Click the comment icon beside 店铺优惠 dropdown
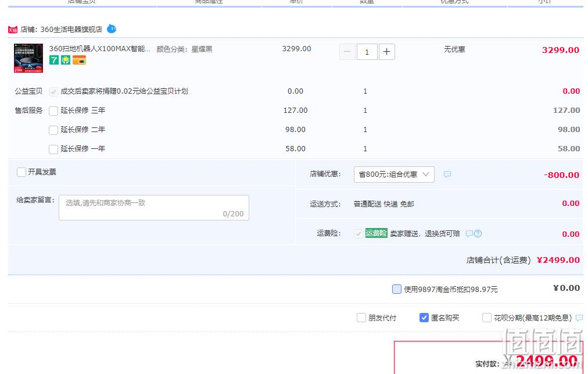This screenshot has height=374, width=588. (447, 174)
